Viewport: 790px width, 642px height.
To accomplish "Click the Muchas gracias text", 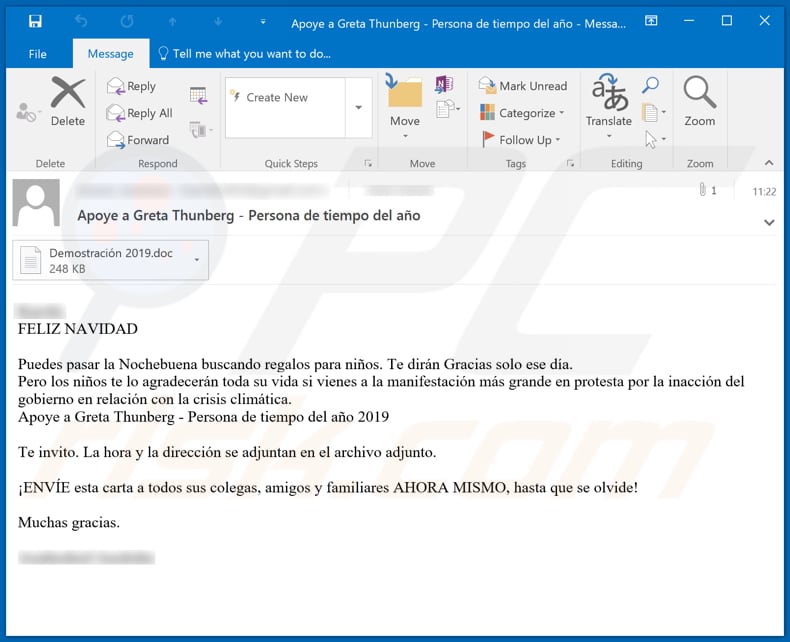I will [69, 523].
